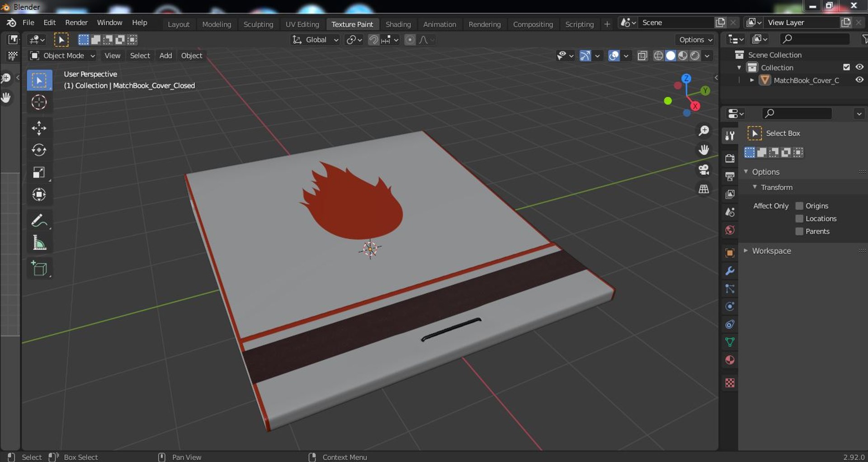Switch to material preview shading

click(683, 56)
